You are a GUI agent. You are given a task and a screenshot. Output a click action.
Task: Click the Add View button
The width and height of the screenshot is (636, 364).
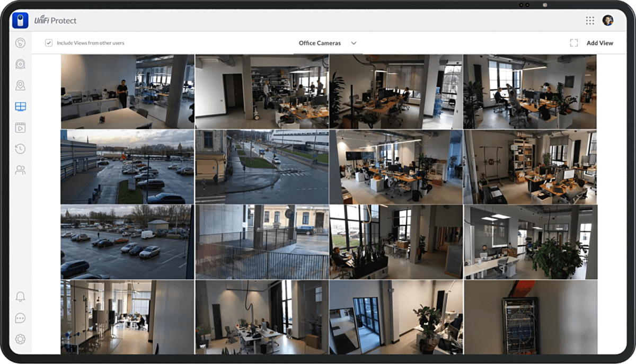tap(600, 43)
